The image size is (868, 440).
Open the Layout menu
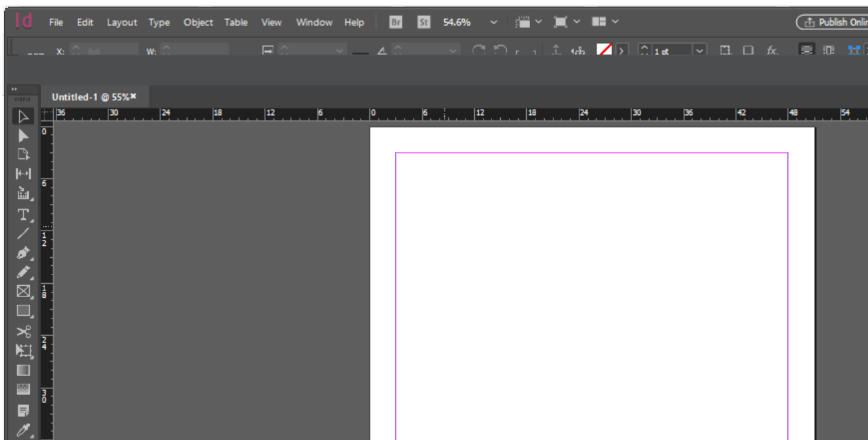tap(122, 22)
